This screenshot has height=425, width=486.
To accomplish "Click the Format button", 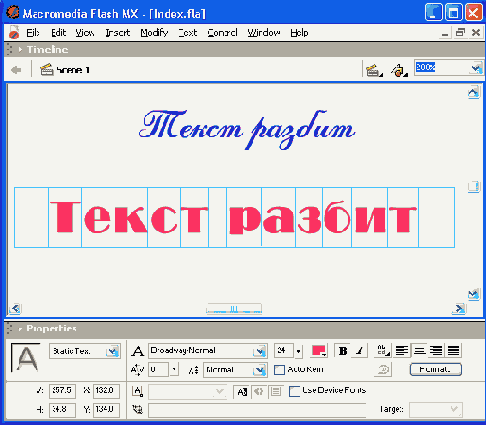I will click(436, 369).
